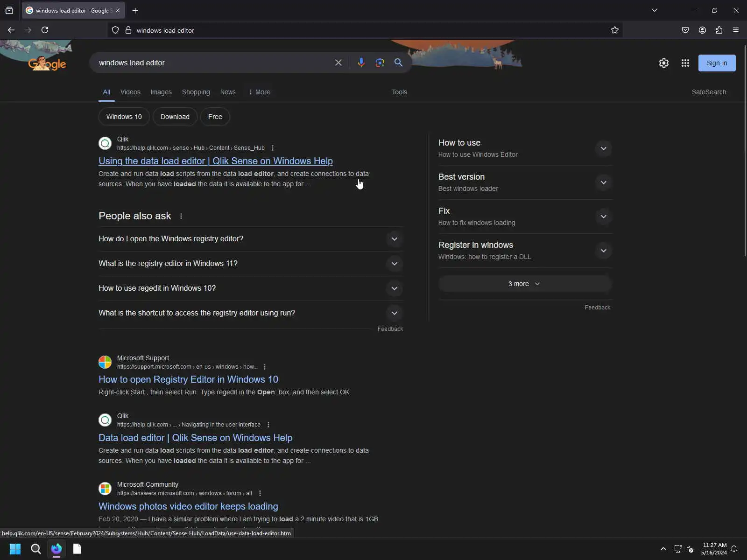Filter results by 'Windows 10' chip
This screenshot has width=747, height=560.
click(x=124, y=117)
